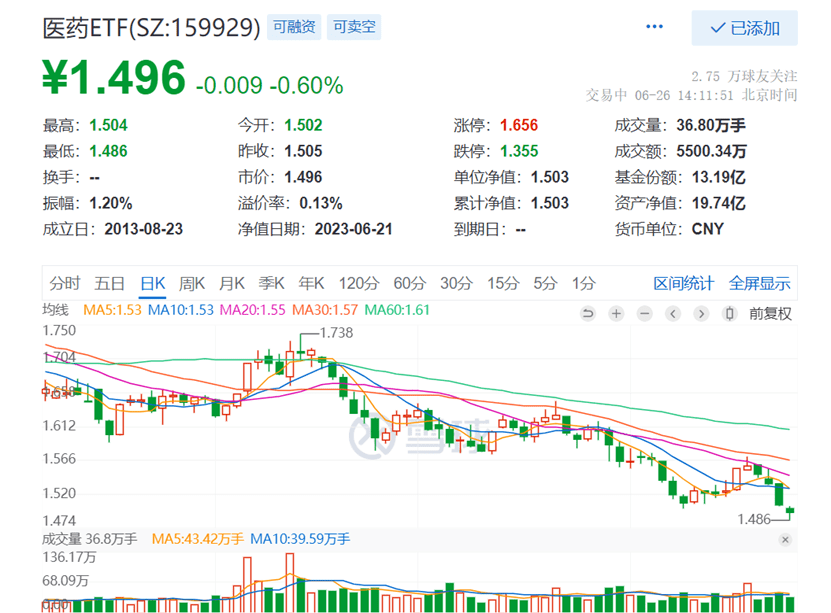Switch to the 1分 chart tab
The image size is (831, 613).
click(584, 283)
